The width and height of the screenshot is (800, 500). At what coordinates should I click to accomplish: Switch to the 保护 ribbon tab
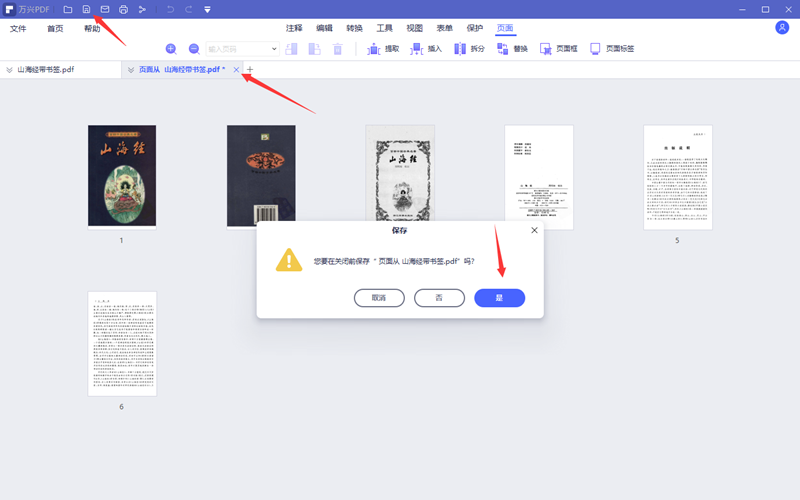coord(475,29)
